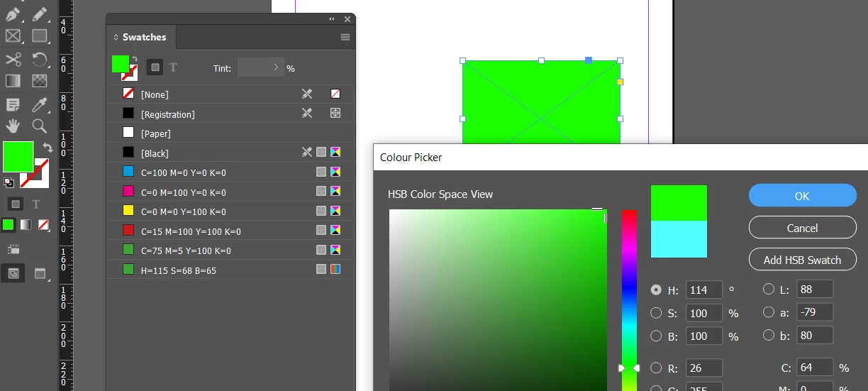Select the H radio button
The height and width of the screenshot is (391, 868).
pyautogui.click(x=656, y=290)
